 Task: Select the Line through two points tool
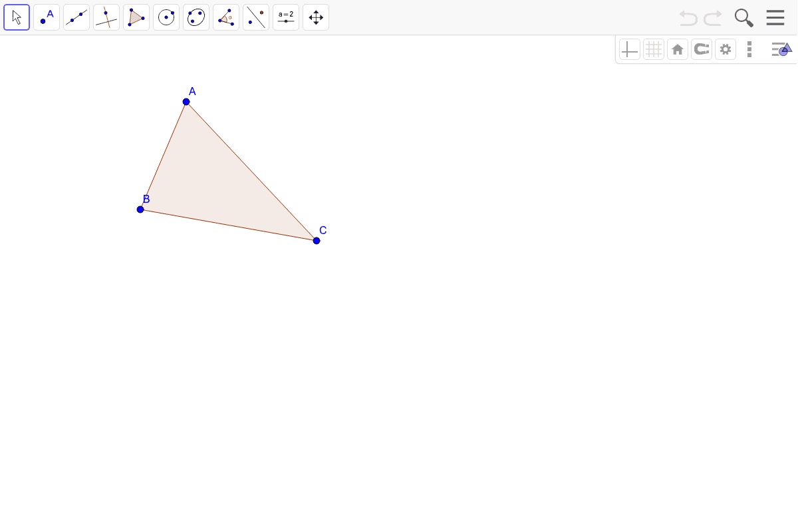pyautogui.click(x=76, y=17)
